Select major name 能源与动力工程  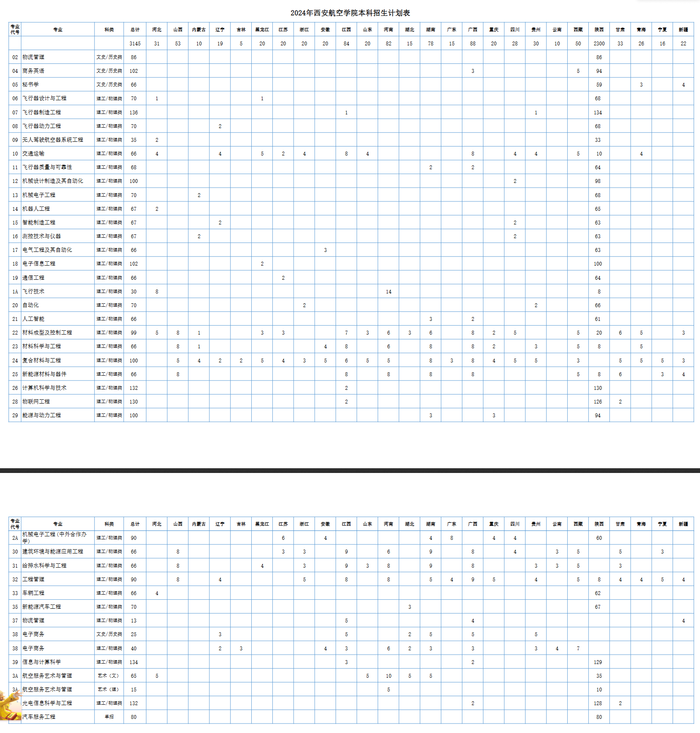[x=42, y=416]
